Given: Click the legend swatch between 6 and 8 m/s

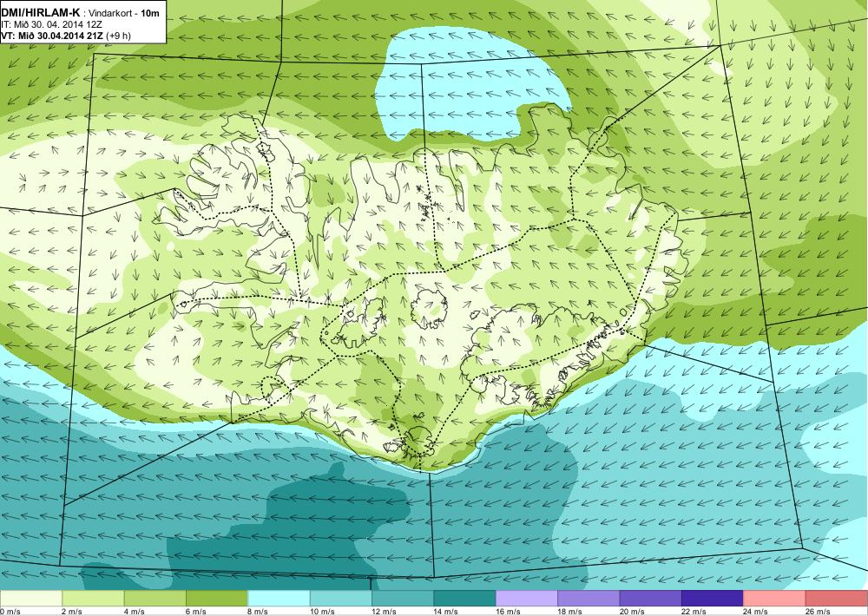Looking at the screenshot, I should tap(217, 599).
